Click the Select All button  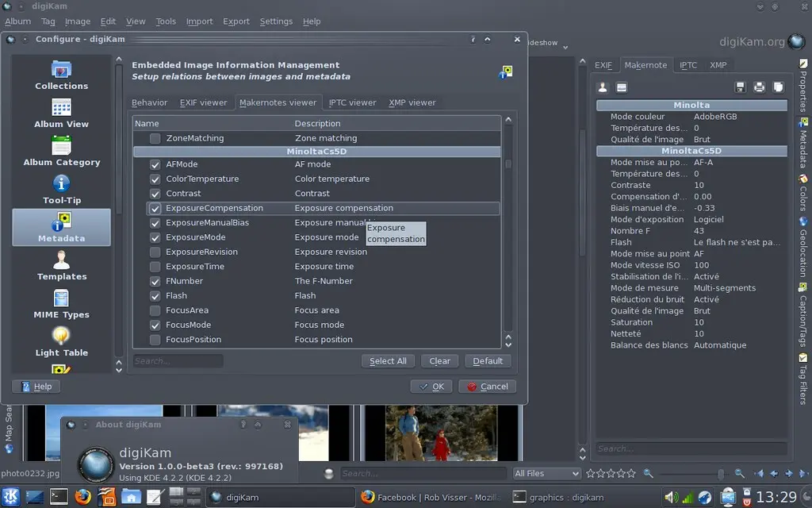388,360
